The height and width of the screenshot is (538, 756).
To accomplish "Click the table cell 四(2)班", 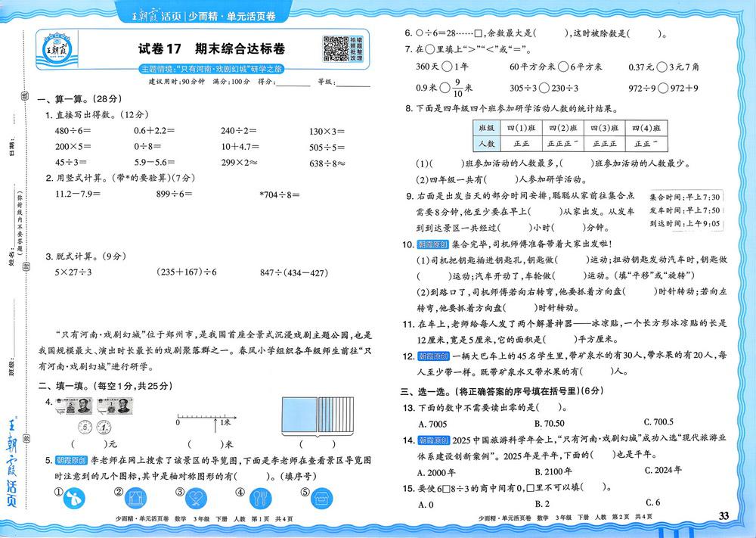I will pyautogui.click(x=563, y=128).
